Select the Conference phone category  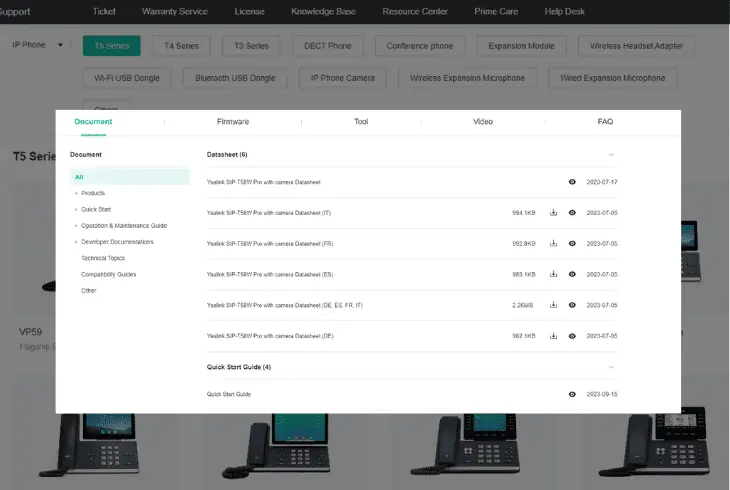tap(419, 46)
